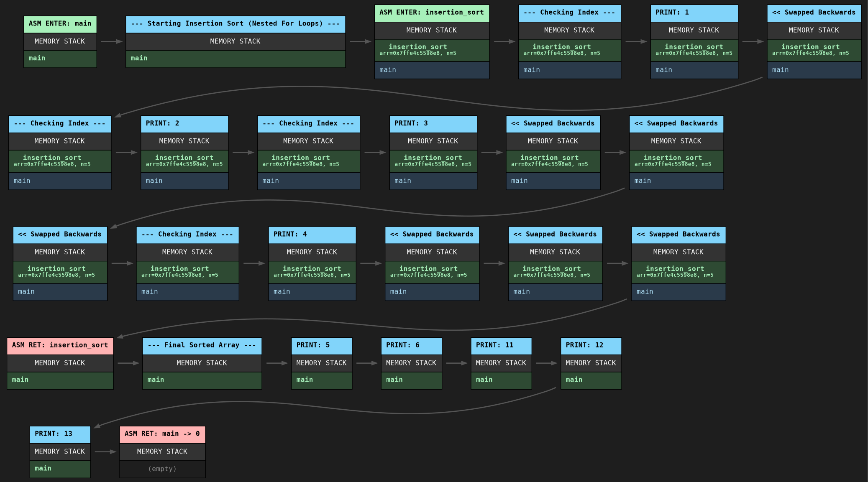Click the 'Final Sorted Array' header box
This screenshot has height=482, width=868.
coord(202,345)
